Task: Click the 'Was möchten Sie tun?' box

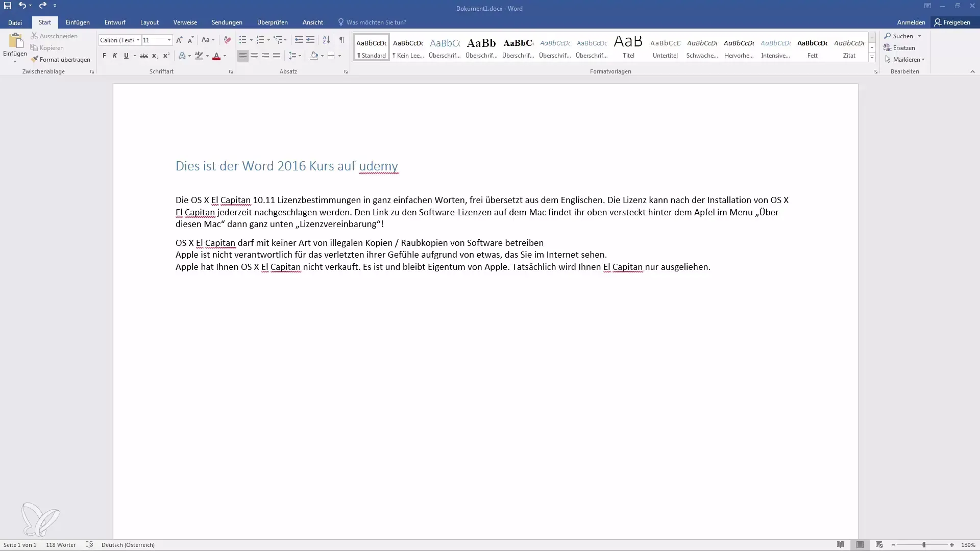Action: click(373, 22)
